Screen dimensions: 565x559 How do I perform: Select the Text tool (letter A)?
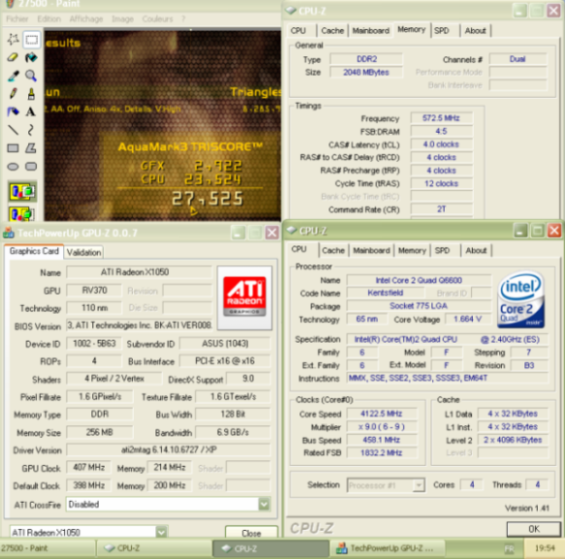point(31,112)
